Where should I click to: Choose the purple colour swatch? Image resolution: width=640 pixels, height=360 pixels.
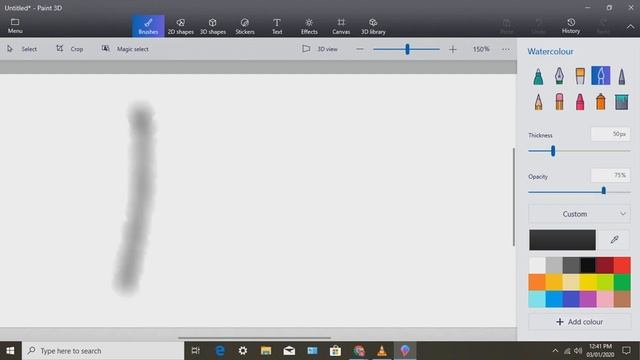pos(588,299)
